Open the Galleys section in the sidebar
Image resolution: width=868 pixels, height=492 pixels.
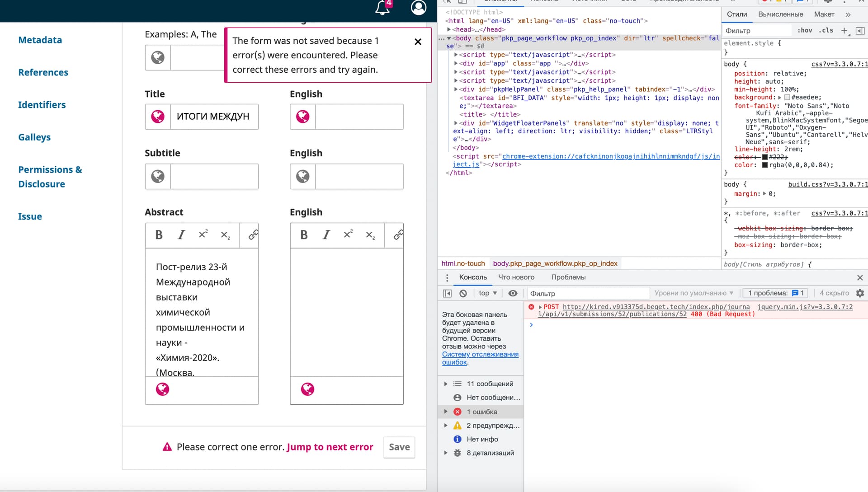34,137
